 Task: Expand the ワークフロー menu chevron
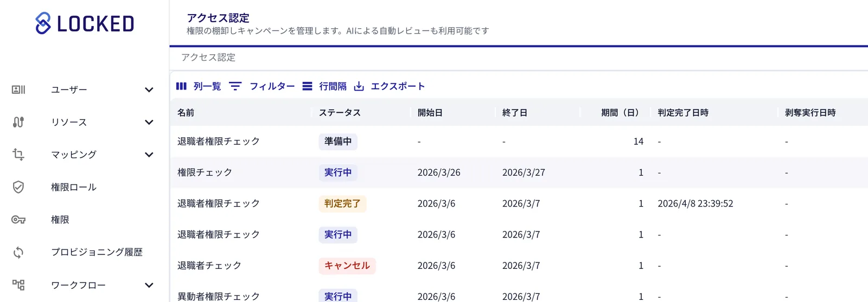(149, 285)
